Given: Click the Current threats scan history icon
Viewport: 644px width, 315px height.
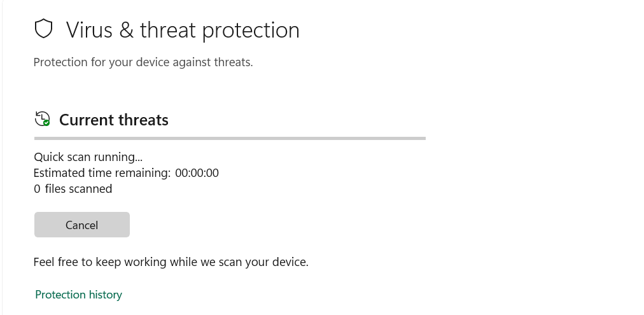Looking at the screenshot, I should [42, 119].
